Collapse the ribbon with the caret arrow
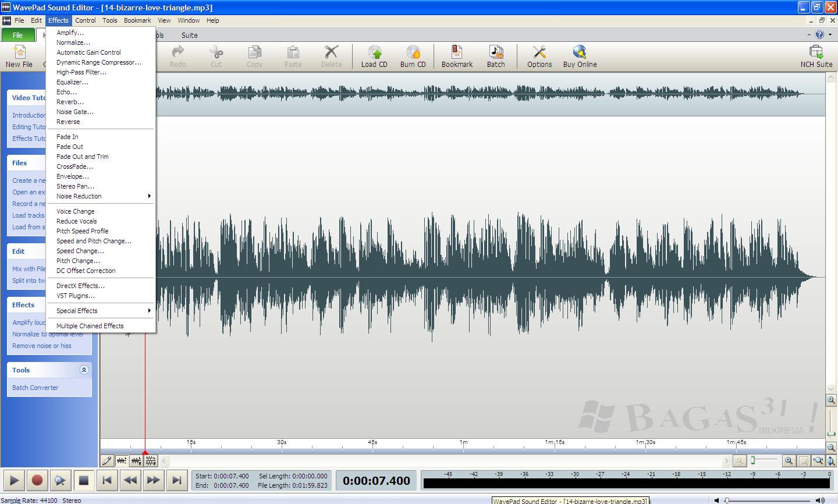The height and width of the screenshot is (504, 838). click(809, 35)
